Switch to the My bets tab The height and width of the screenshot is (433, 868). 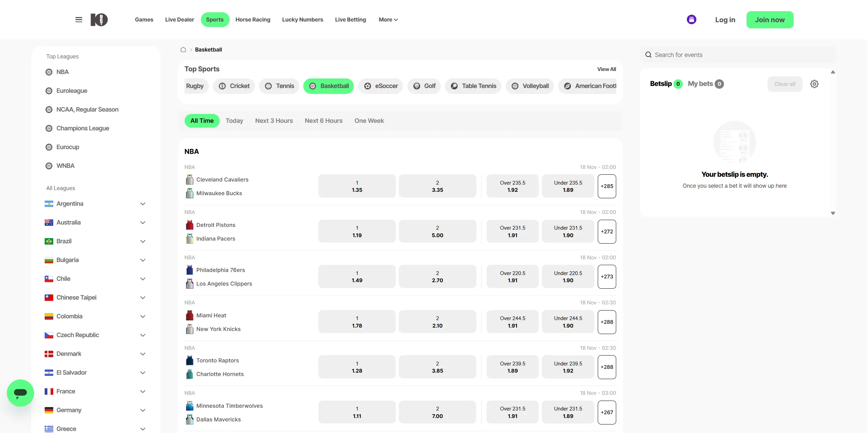(701, 84)
